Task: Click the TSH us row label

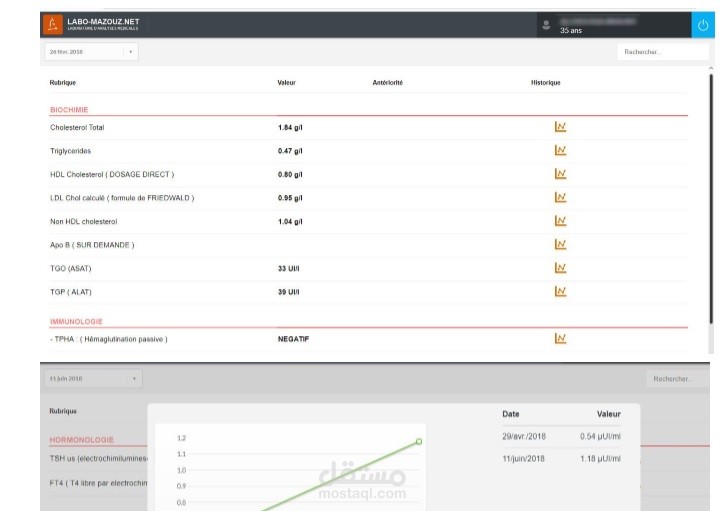Action: pos(98,459)
